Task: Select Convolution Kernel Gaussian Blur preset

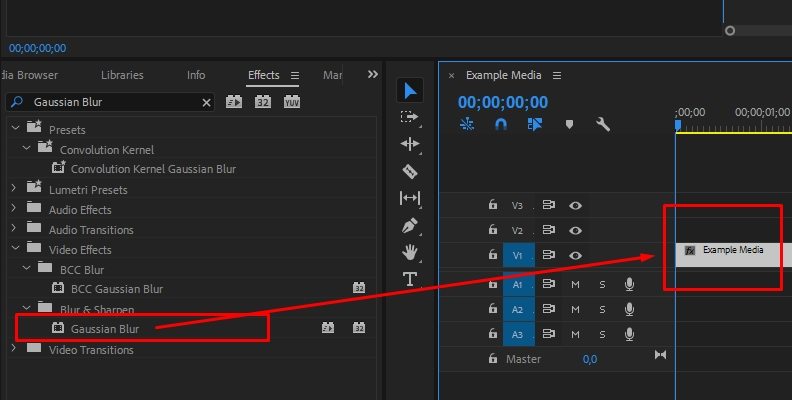Action: coord(153,169)
